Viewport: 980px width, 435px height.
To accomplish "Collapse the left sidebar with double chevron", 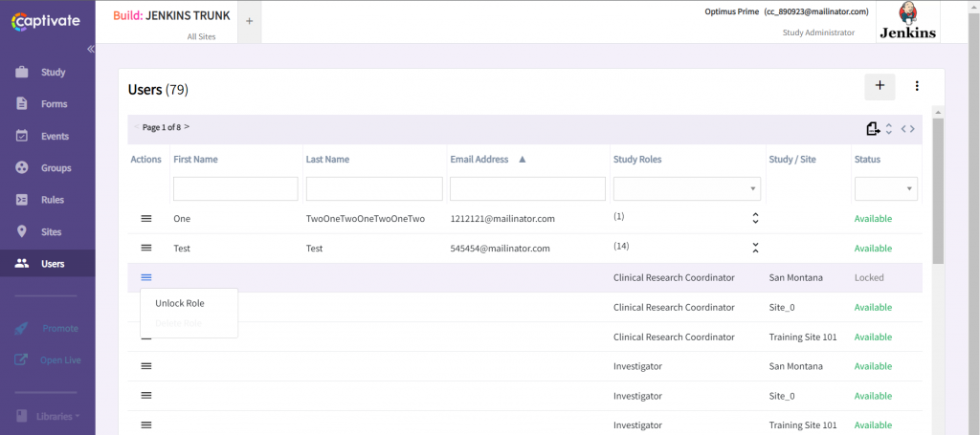I will click(x=91, y=49).
